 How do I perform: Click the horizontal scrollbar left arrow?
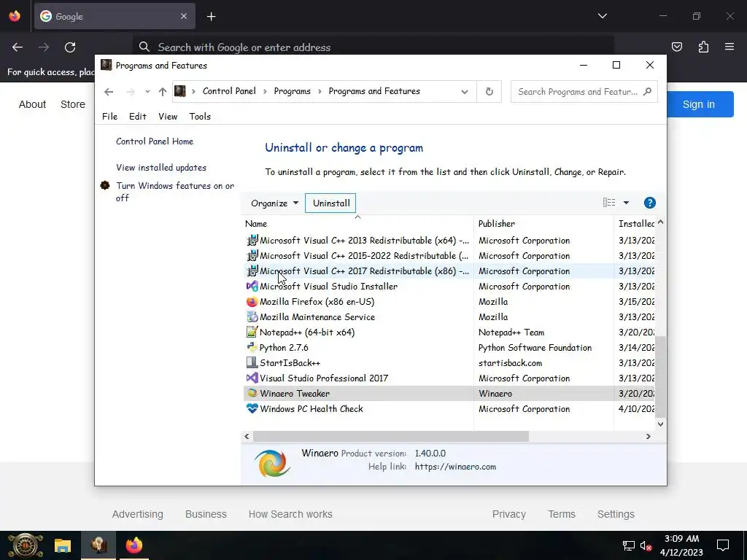(x=247, y=436)
